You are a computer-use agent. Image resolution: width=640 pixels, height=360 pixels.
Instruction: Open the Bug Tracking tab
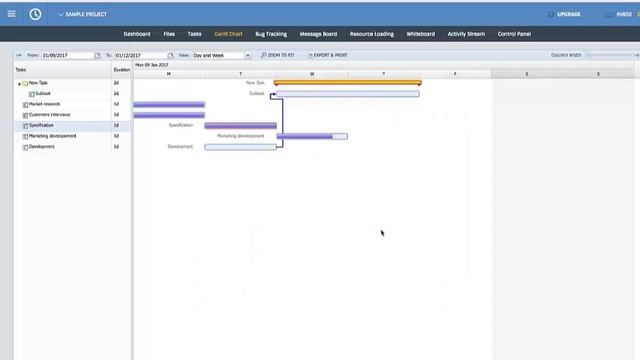271,34
